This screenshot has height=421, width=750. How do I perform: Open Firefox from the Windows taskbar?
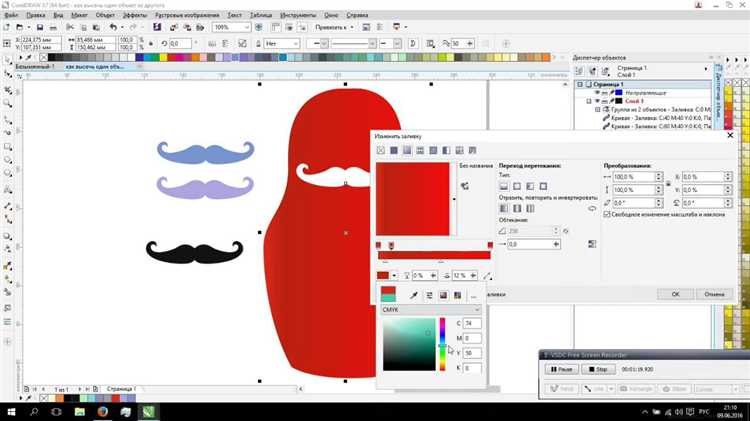click(x=104, y=411)
